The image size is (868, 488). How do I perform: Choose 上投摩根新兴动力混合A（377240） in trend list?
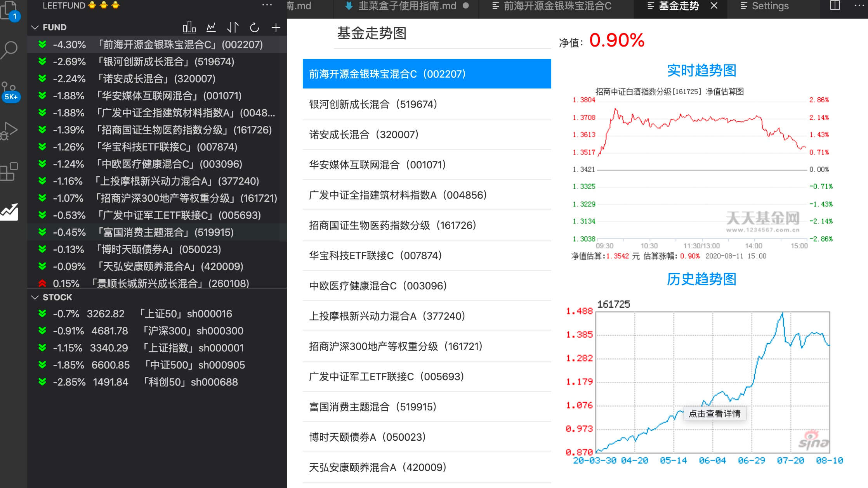click(427, 316)
